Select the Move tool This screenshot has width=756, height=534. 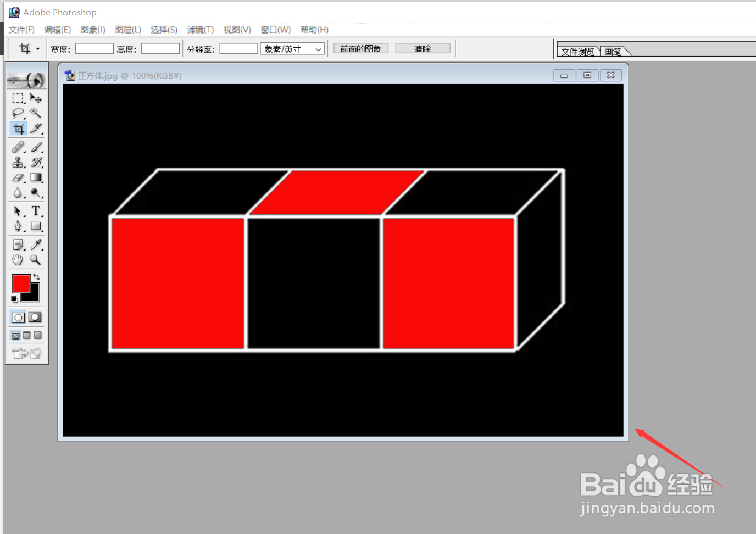click(36, 98)
